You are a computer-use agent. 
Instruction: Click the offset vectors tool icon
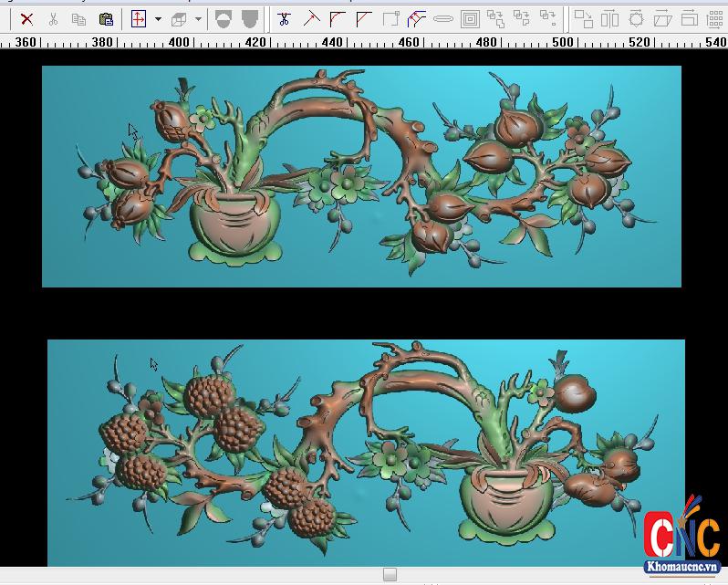tap(417, 18)
